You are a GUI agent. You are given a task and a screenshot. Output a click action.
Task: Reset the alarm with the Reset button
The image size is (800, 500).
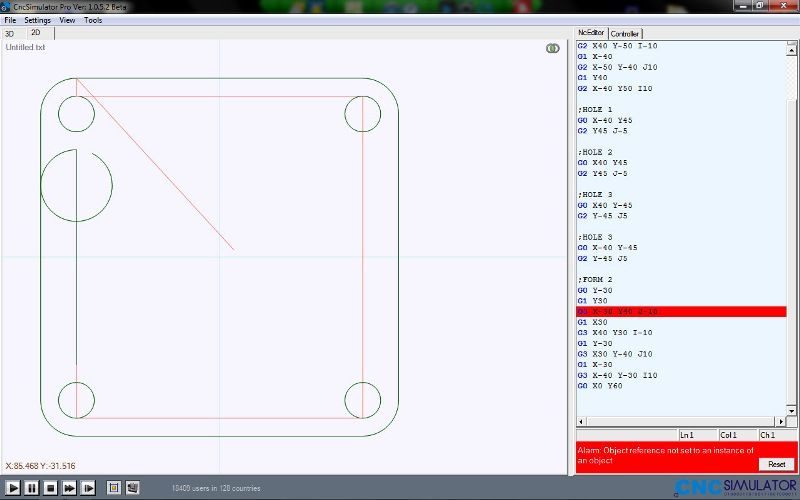pyautogui.click(x=777, y=464)
